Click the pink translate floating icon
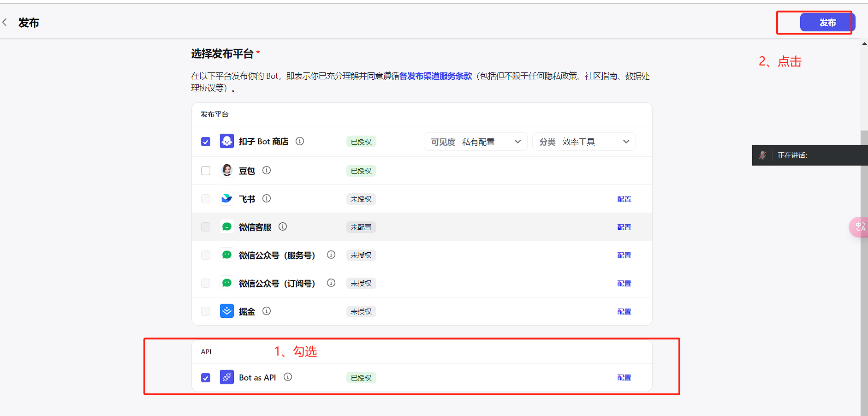The width and height of the screenshot is (868, 416). pyautogui.click(x=859, y=227)
